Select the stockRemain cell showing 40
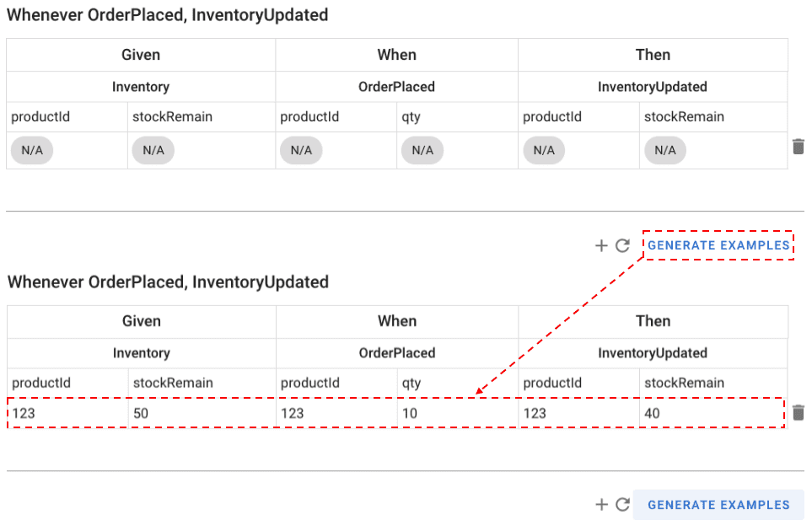812x526 pixels. click(x=713, y=413)
